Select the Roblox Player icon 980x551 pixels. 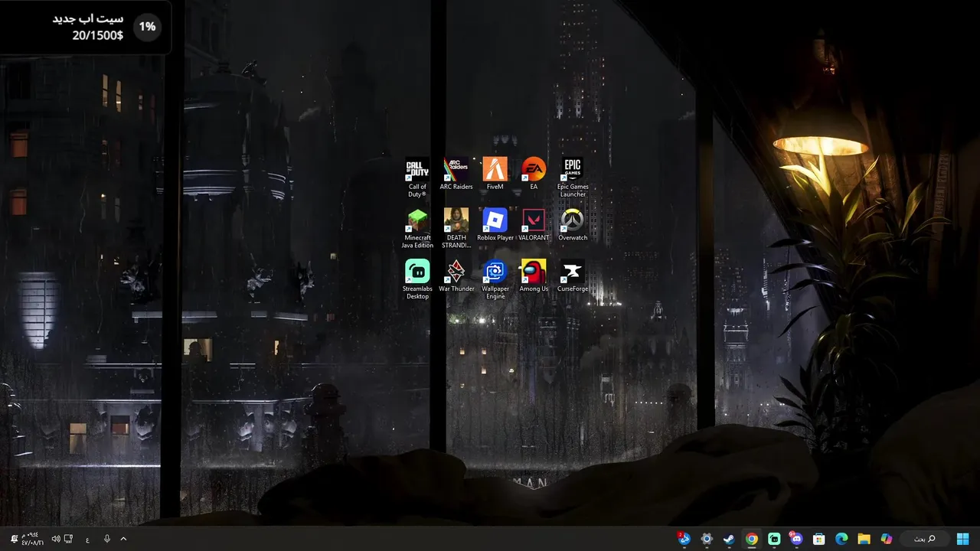point(495,226)
